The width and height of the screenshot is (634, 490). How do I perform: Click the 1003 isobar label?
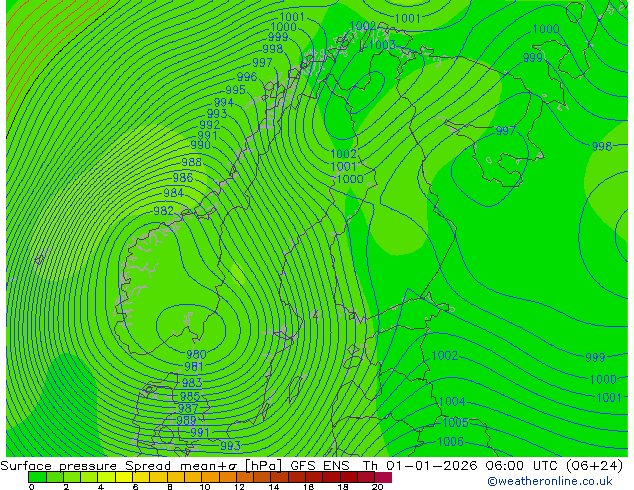382,44
